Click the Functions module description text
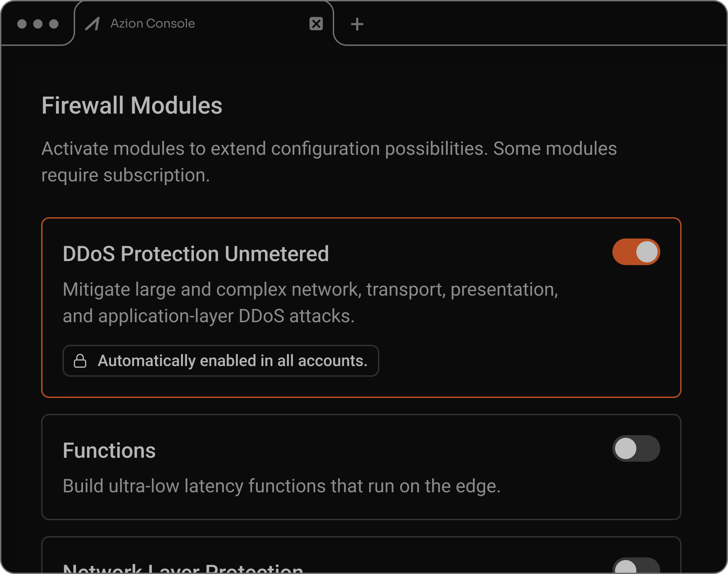Screen dimensions: 728x574 pyautogui.click(x=281, y=485)
